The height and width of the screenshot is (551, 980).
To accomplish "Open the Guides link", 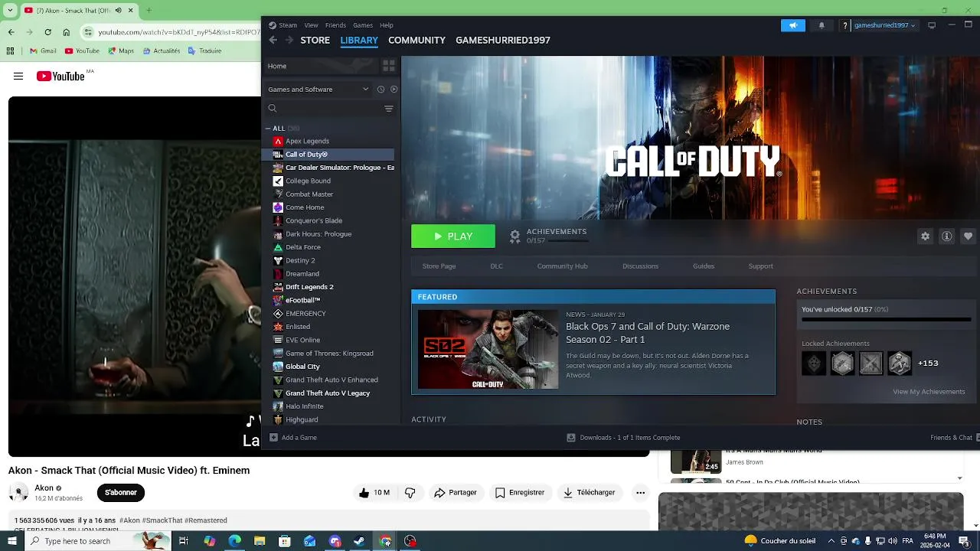I will point(704,266).
